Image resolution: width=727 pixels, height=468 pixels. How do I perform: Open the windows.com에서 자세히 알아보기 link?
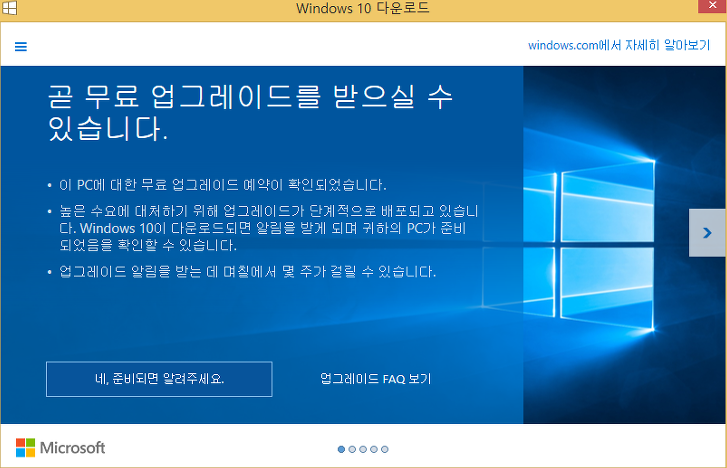[x=619, y=45]
